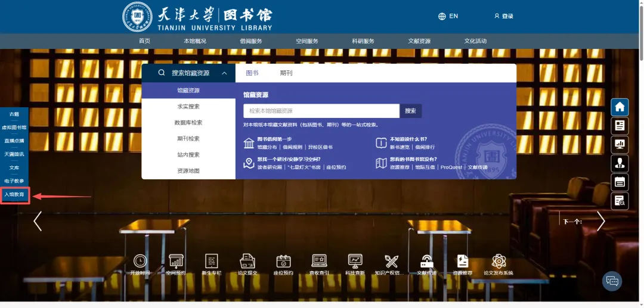Click the 登录 login link
Image resolution: width=644 pixels, height=308 pixels.
click(504, 16)
